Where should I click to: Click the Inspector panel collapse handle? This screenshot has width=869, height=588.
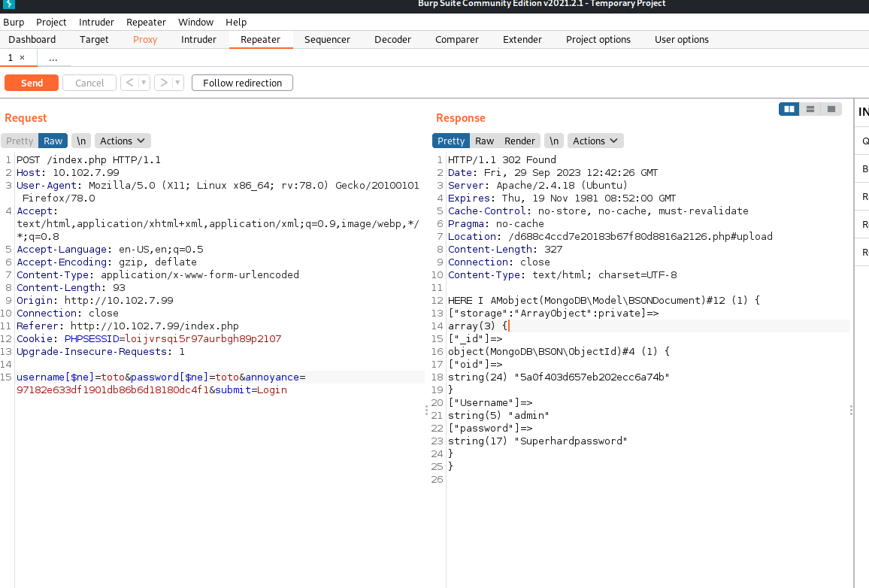click(851, 410)
